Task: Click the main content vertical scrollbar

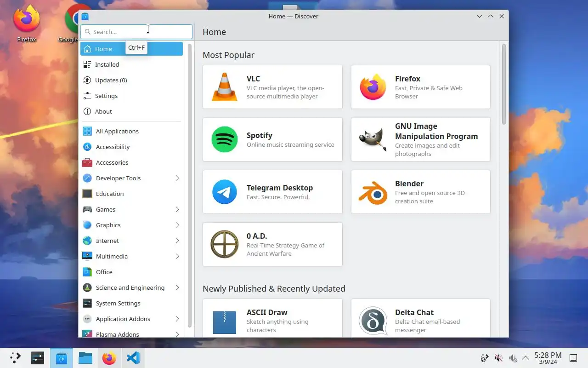Action: tap(504, 84)
